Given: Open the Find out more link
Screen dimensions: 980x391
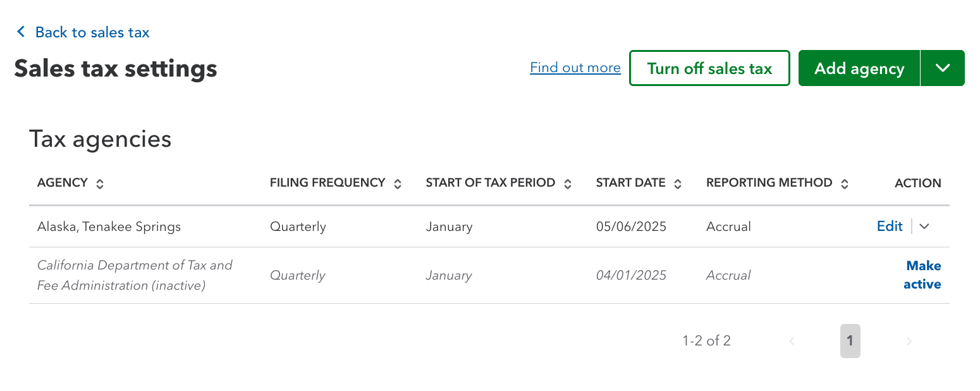Looking at the screenshot, I should (575, 68).
